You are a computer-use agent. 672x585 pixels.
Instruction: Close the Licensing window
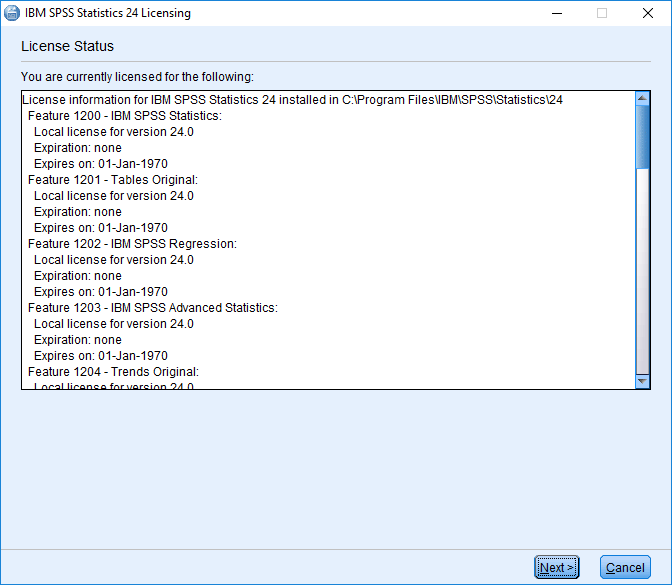648,13
